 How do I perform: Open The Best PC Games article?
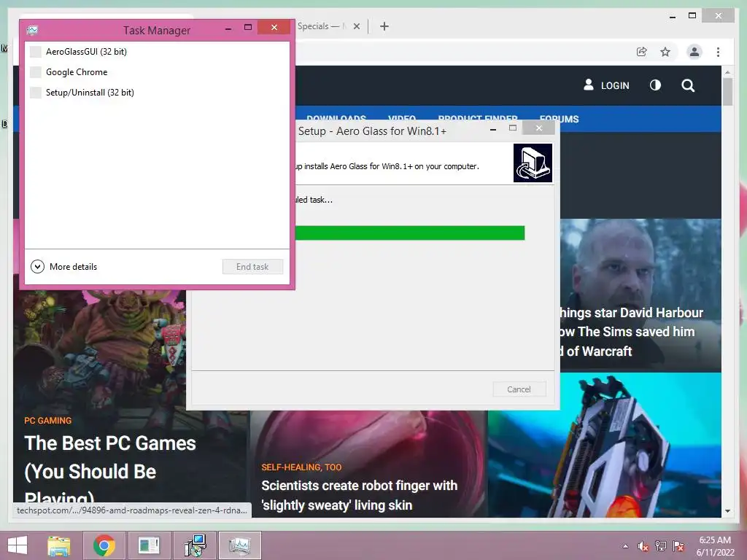110,469
